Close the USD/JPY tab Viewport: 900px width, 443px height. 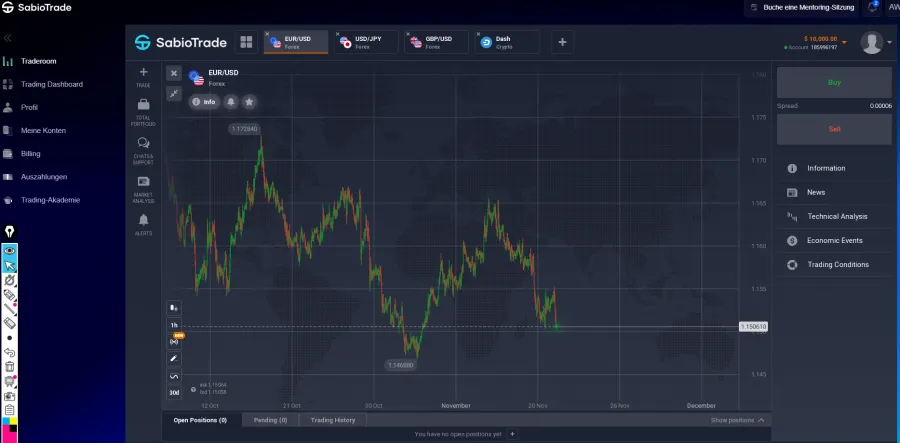(338, 34)
